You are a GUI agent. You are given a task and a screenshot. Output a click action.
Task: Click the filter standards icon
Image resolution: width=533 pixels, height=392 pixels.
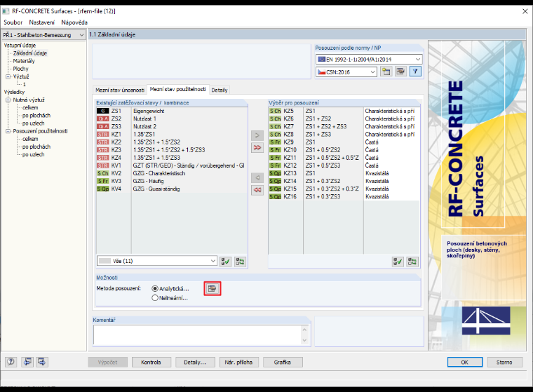click(415, 72)
